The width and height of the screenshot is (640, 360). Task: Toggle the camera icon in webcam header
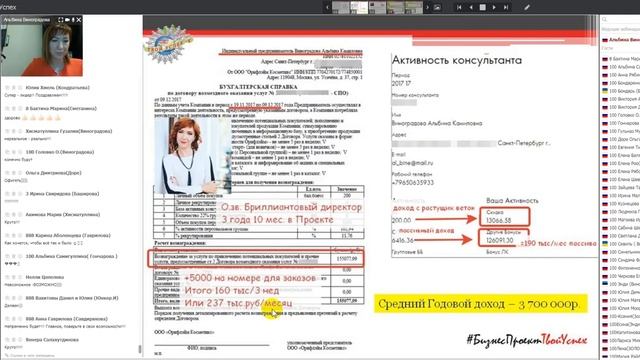67,20
